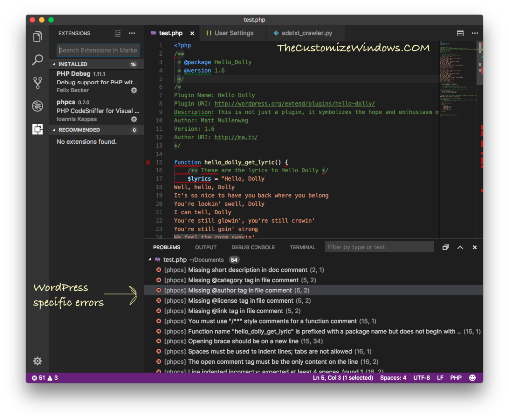Select Opening brace should be on new line
509x420 pixels.
(x=313, y=341)
